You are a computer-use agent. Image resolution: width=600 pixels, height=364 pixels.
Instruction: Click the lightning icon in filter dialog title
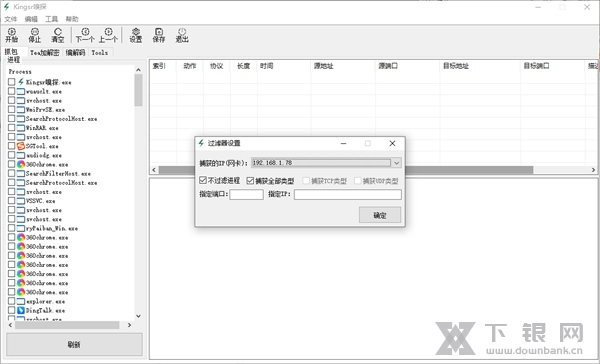coord(201,143)
